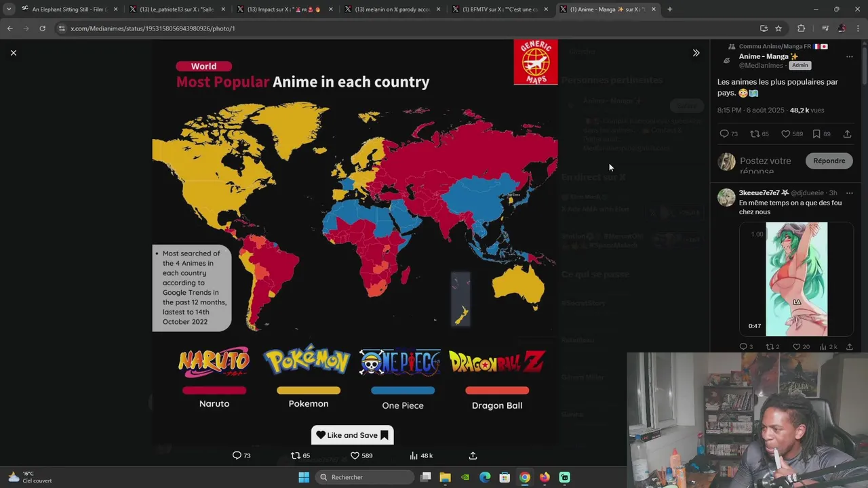Like the comment with the heart icon showing 20
Image resolution: width=868 pixels, height=488 pixels.
point(797,346)
